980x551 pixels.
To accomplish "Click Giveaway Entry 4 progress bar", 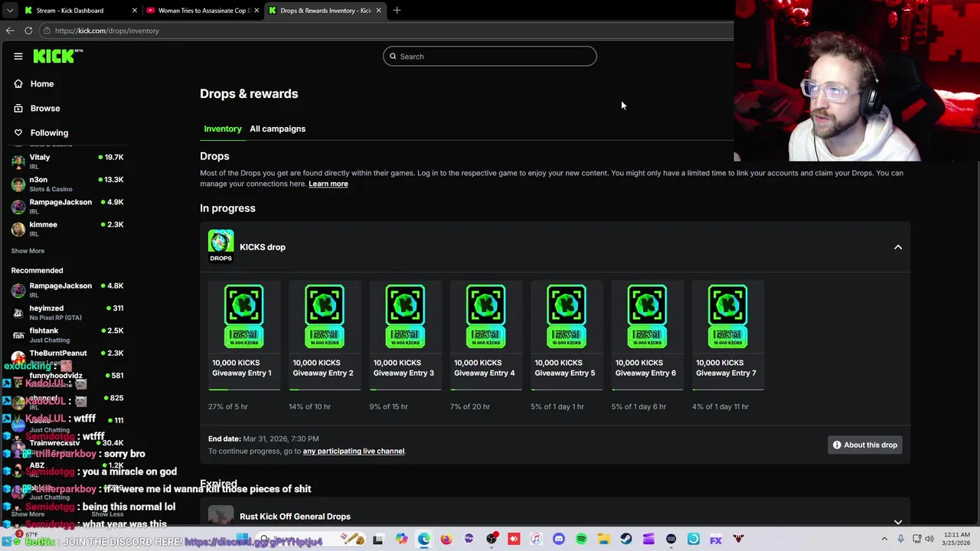I will click(x=486, y=390).
